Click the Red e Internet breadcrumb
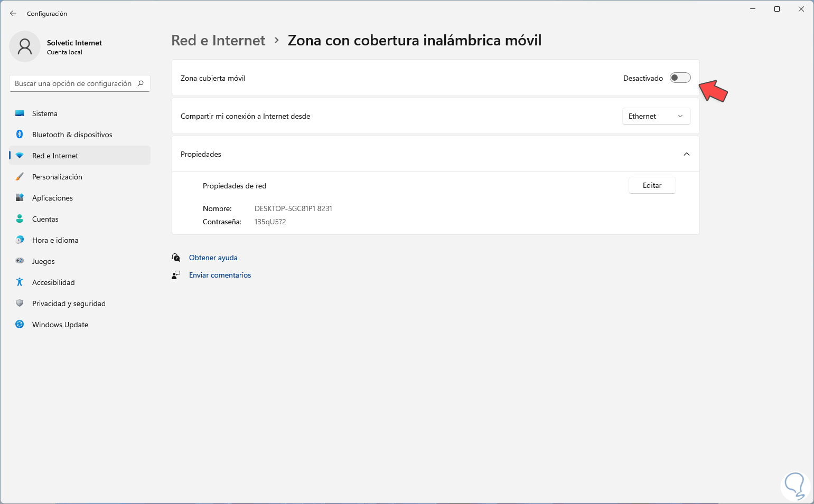Viewport: 814px width, 504px height. (x=218, y=41)
